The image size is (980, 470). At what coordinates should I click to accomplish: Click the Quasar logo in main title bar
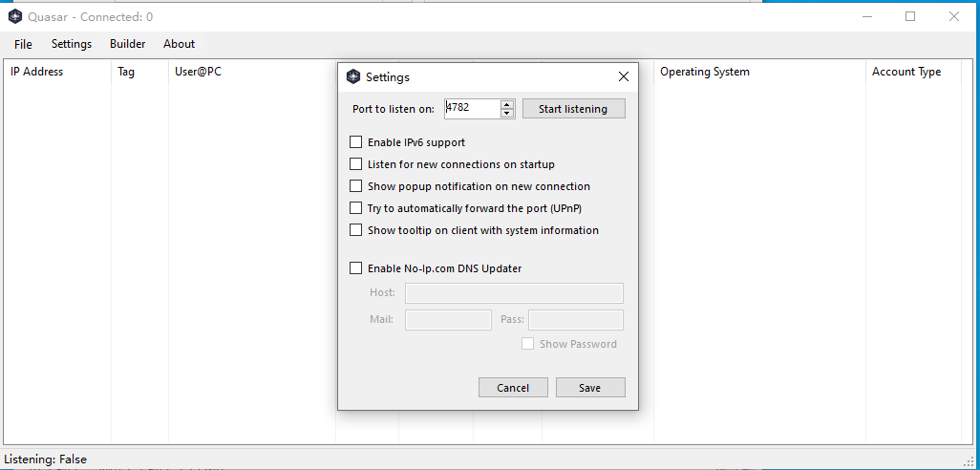point(14,16)
